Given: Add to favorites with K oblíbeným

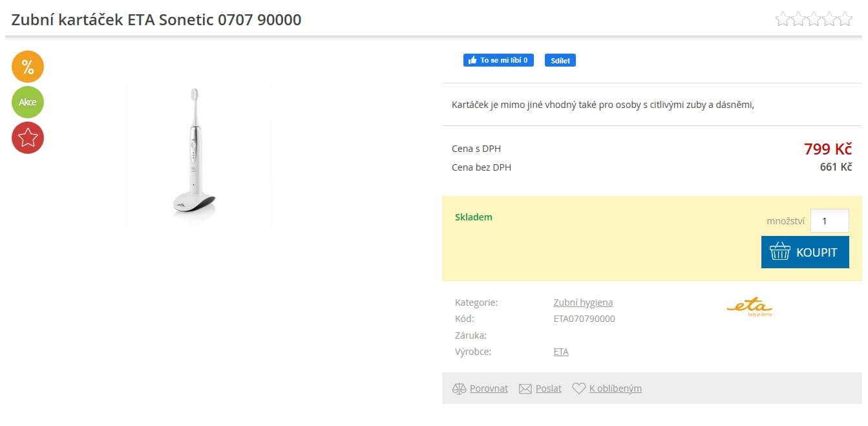Looking at the screenshot, I should click(615, 389).
